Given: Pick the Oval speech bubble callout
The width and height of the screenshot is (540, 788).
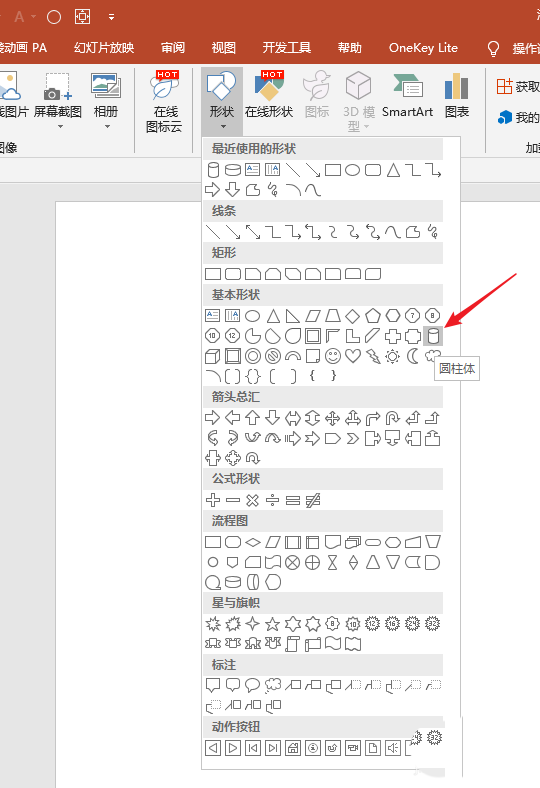Looking at the screenshot, I should [253, 685].
